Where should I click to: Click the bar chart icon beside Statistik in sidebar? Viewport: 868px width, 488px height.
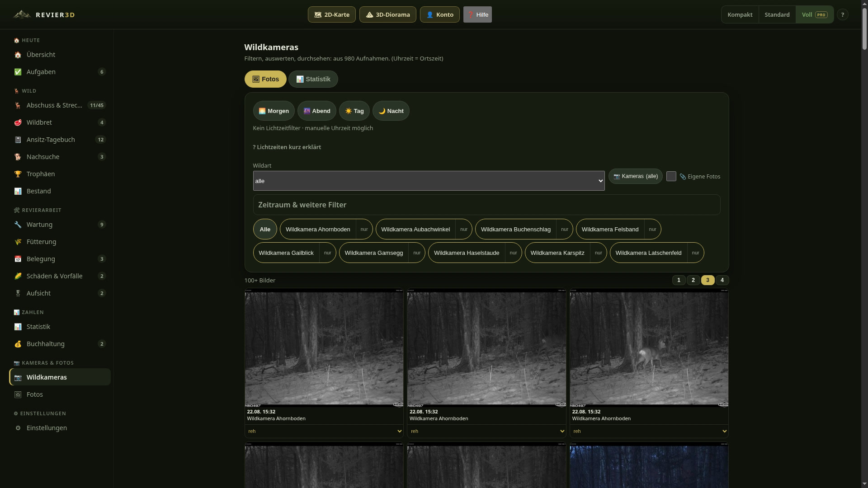(18, 327)
